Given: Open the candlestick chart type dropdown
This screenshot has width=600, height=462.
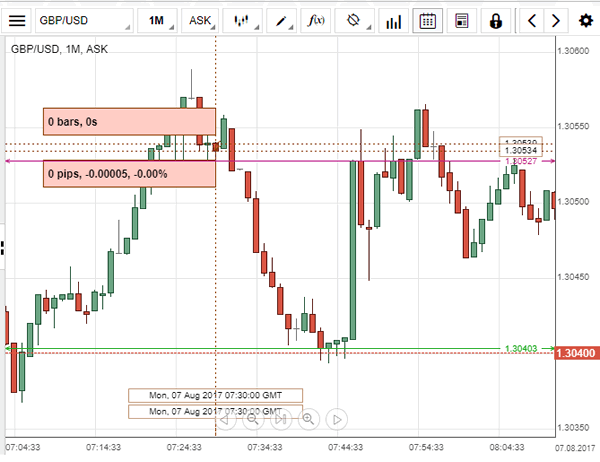Looking at the screenshot, I should 242,21.
